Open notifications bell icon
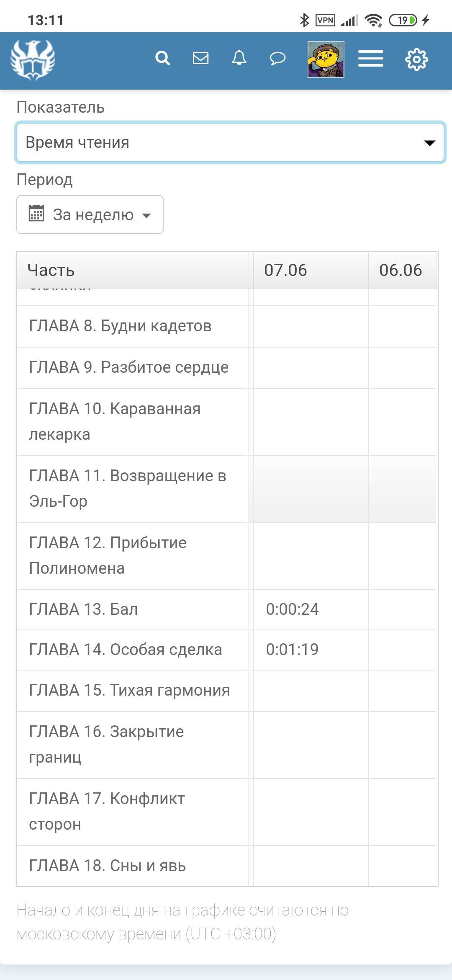The height and width of the screenshot is (980, 452). 239,58
